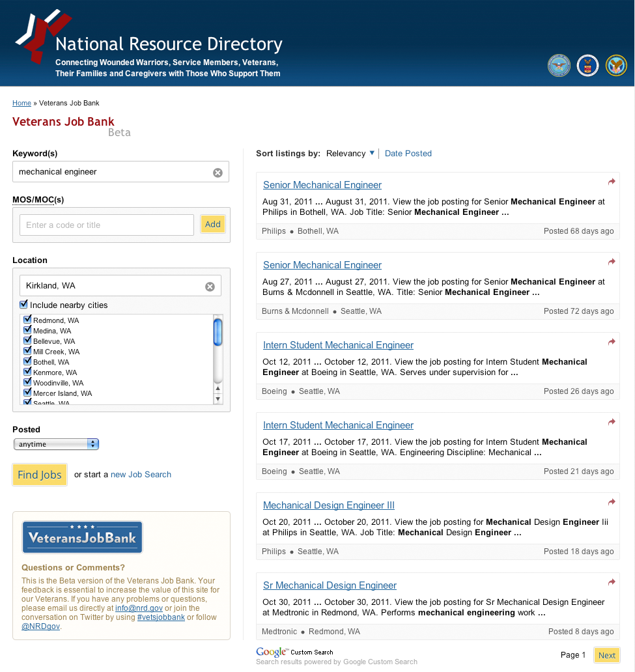Screen dimensions: 635x672
Task: Open Intern Student Mechanical Engineer posted 21 days ago
Action: [338, 425]
